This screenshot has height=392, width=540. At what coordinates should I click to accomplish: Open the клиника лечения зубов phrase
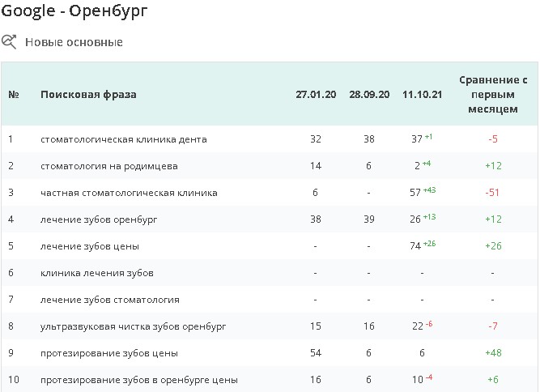tap(96, 273)
